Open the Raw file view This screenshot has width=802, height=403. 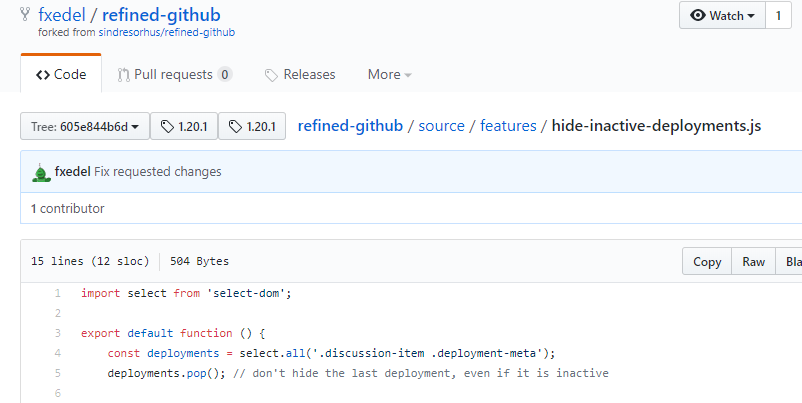pos(753,261)
